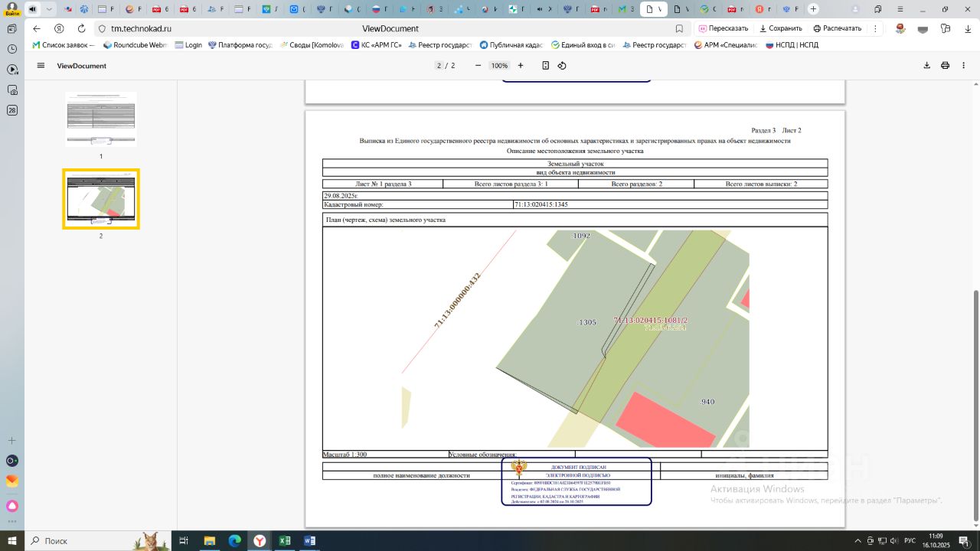Bookmark this page with the bookmark icon
Screen dimensions: 980x551
pos(679,28)
